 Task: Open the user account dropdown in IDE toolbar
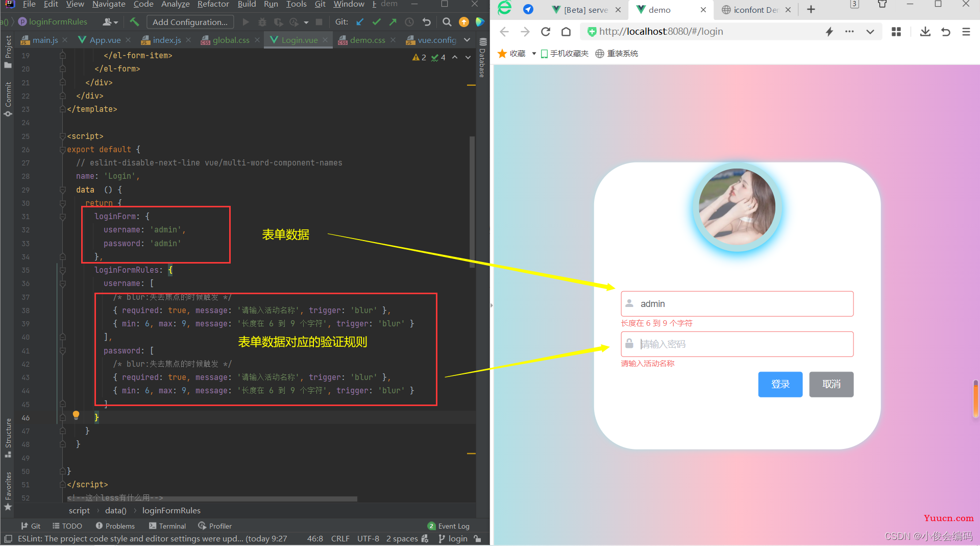[110, 22]
